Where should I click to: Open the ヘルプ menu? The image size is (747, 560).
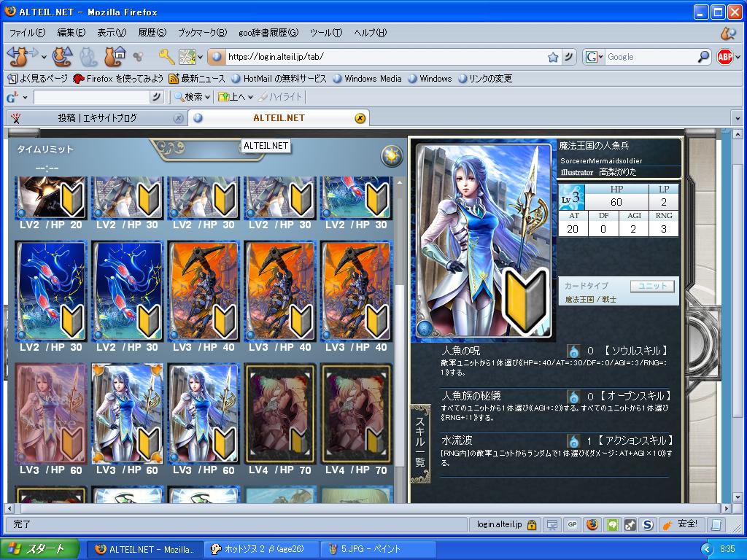click(x=370, y=32)
